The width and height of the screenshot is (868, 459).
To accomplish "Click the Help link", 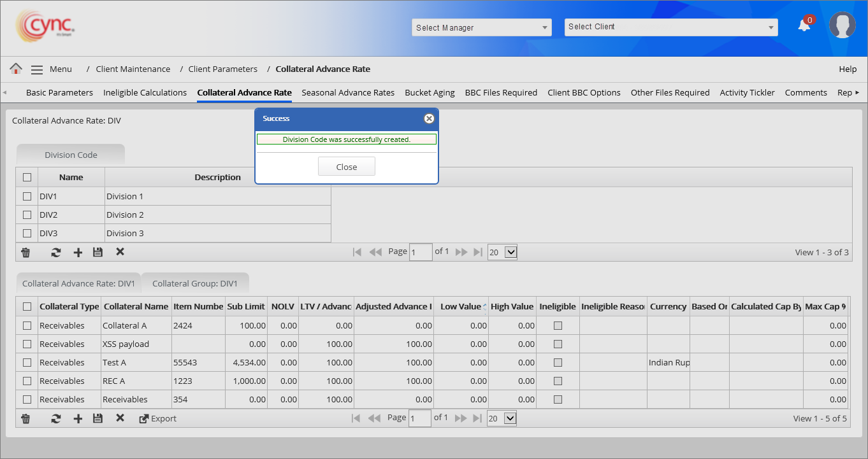I will tap(848, 69).
